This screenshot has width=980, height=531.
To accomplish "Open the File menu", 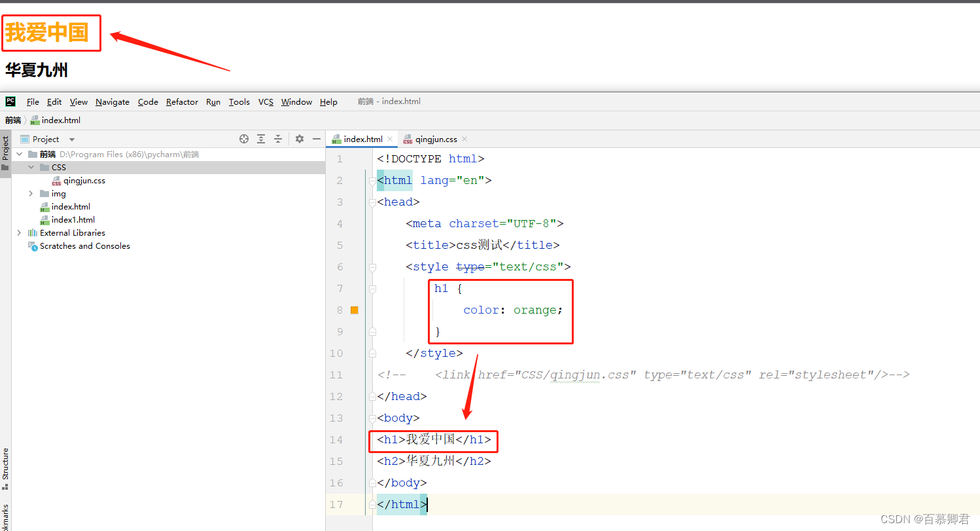I will tap(33, 102).
